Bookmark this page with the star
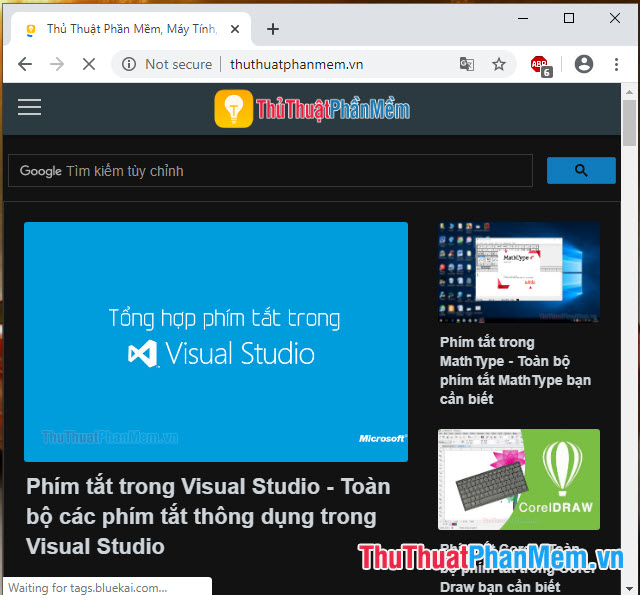The image size is (640, 595). (499, 64)
